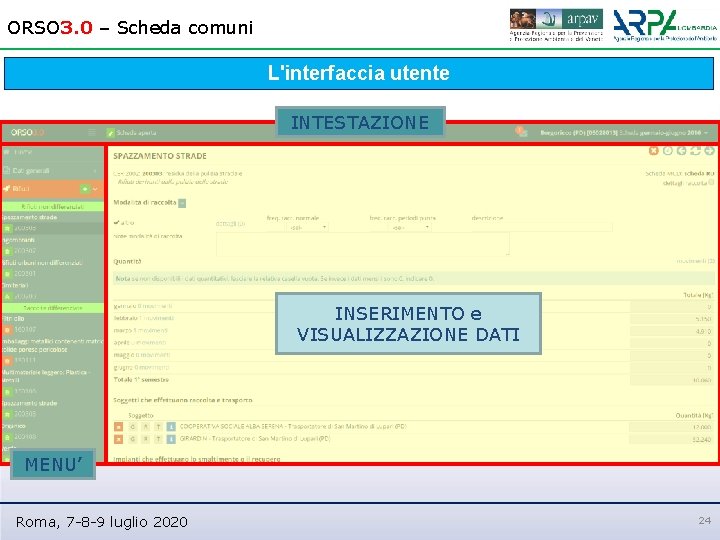The image size is (720, 540).
Task: Click the T button on the COOPERATIVA SOCIALE row
Action: point(158,427)
